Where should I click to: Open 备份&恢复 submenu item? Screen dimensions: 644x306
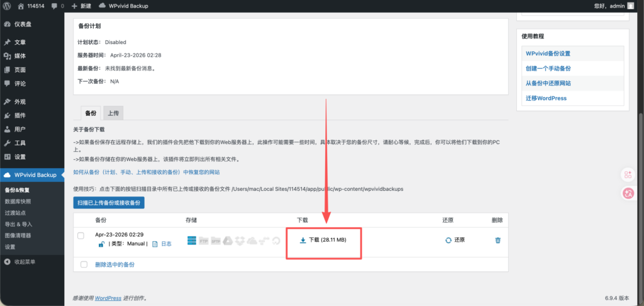(x=17, y=190)
